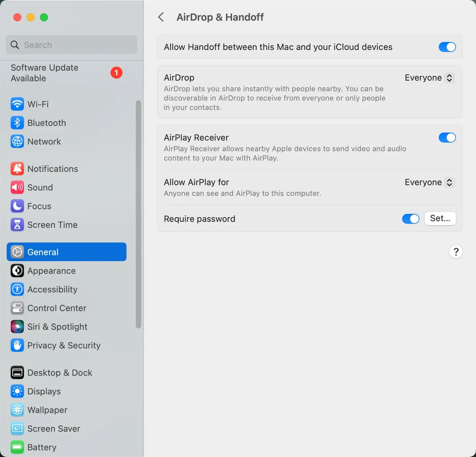Viewport: 476px width, 457px height.
Task: Click the Require password label text
Action: pos(200,219)
